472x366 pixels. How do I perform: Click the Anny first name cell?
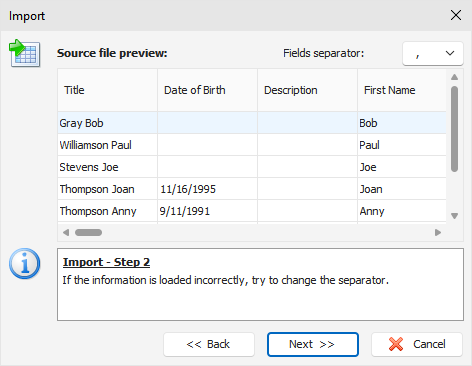pos(402,211)
